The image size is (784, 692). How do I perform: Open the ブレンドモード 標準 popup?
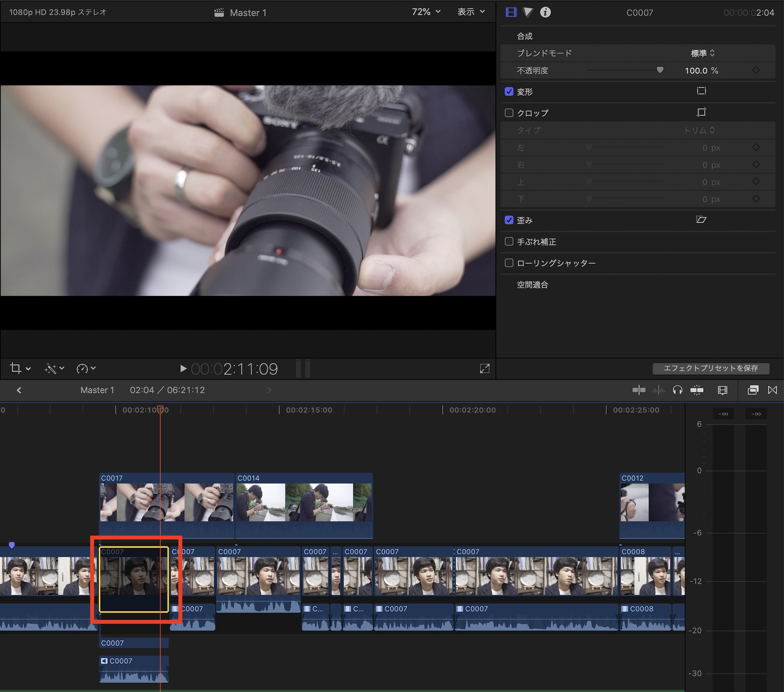pos(702,53)
